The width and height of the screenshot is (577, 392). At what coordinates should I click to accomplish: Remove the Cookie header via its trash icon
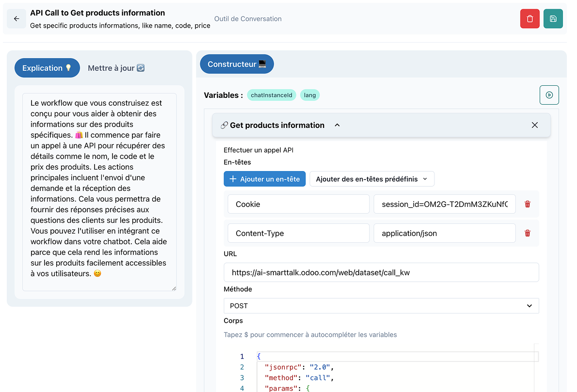pos(527,204)
